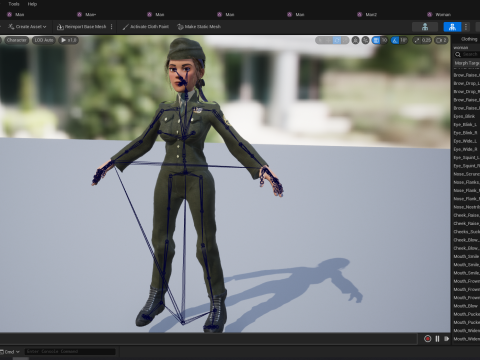480x360 pixels.
Task: Select the Eye_Squint_L morph target
Action: (x=466, y=157)
